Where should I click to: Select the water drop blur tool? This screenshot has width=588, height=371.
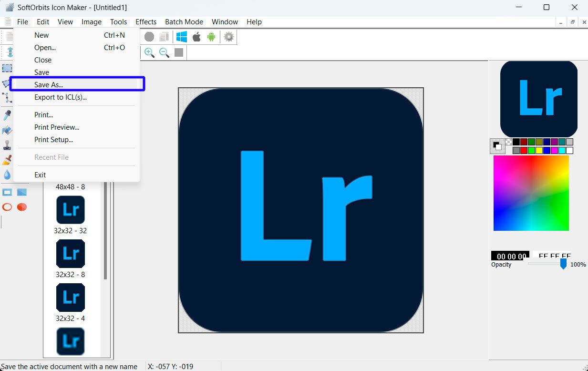coord(7,175)
